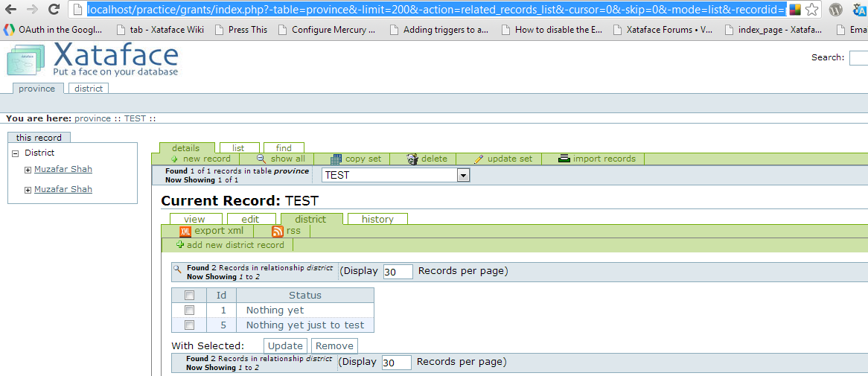The width and height of the screenshot is (868, 376).
Task: Expand the second Muzafar Shah node
Action: (28, 191)
